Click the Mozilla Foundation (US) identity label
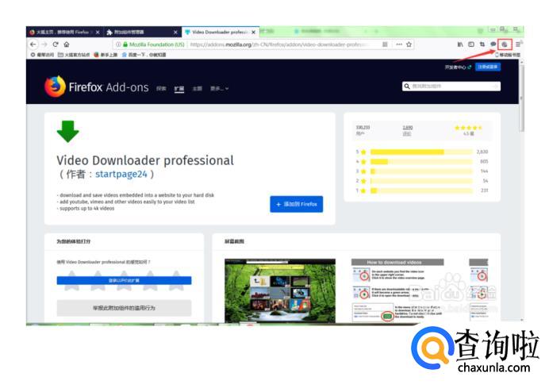Image resolution: width=549 pixels, height=392 pixels. [156, 44]
